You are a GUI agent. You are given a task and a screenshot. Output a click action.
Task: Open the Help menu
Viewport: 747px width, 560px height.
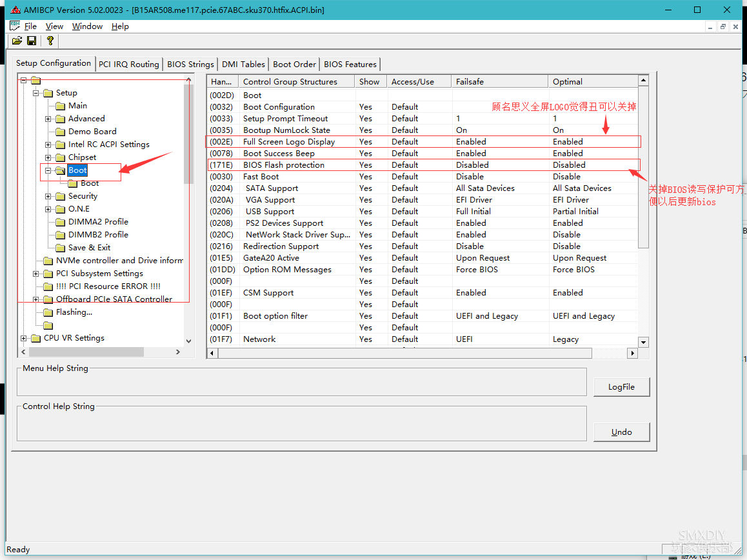(120, 26)
